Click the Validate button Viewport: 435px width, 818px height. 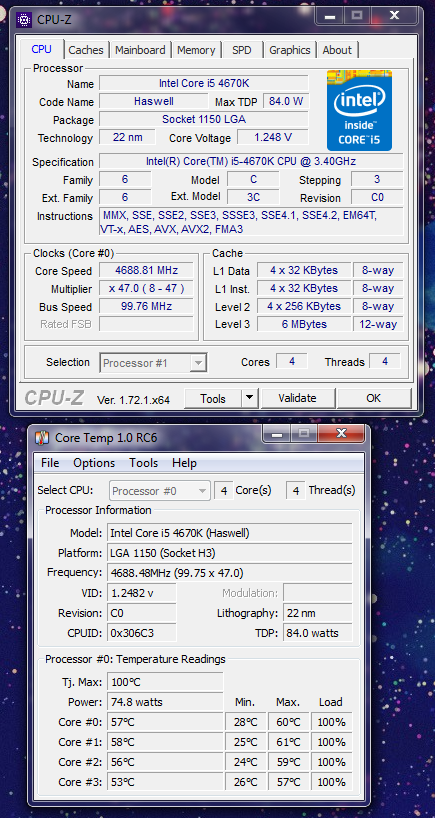297,399
